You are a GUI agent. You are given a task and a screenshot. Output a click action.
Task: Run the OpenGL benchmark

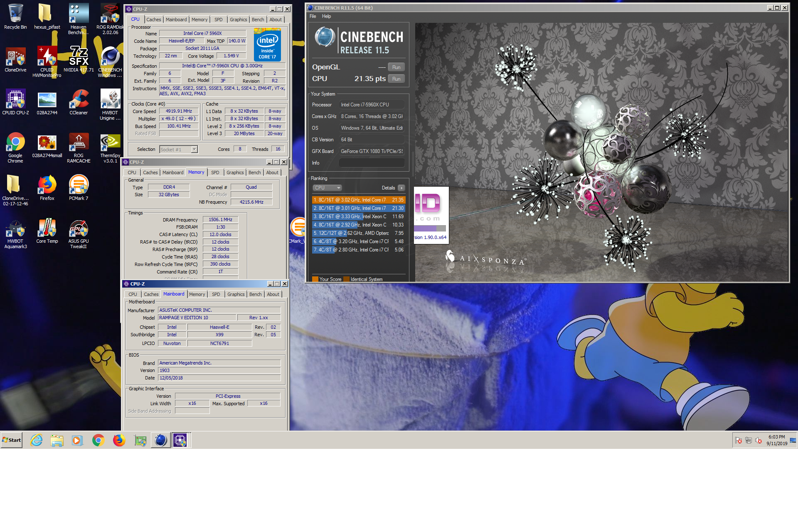[396, 67]
